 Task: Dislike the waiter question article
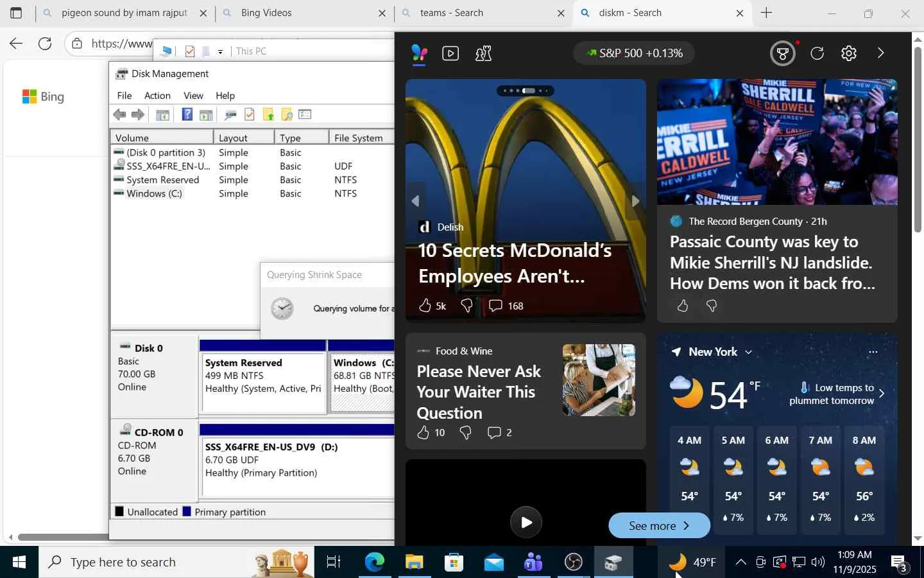click(x=465, y=432)
